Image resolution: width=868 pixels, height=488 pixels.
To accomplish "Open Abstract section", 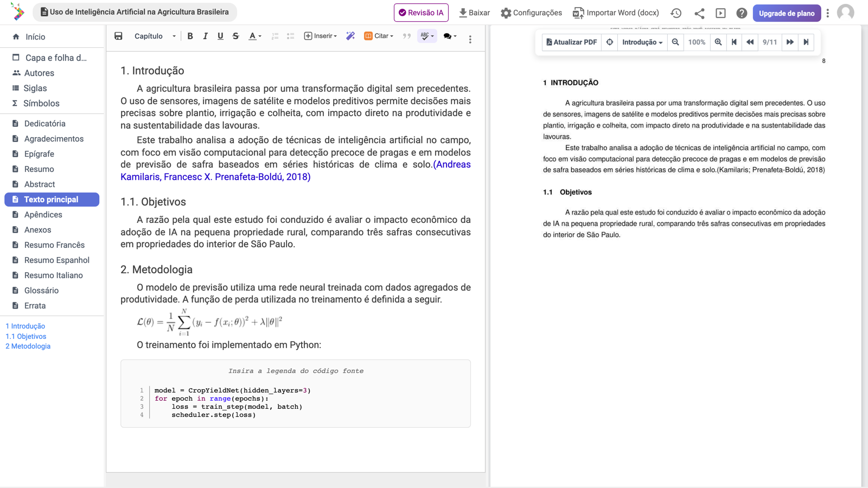I will 40,184.
